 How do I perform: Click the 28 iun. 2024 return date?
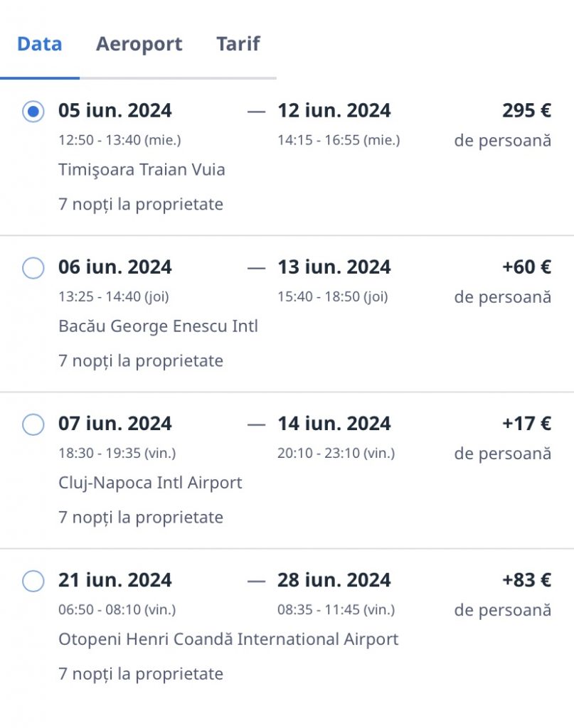334,580
